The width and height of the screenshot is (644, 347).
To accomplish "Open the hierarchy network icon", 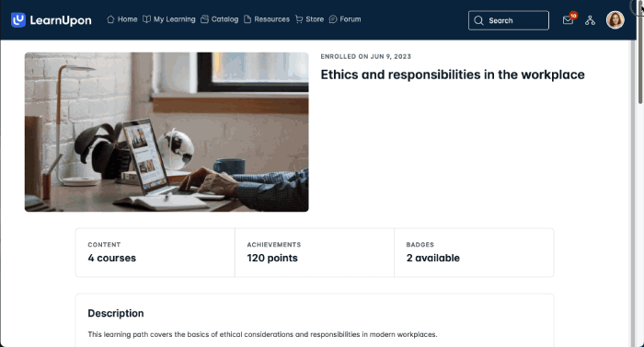I will click(x=591, y=20).
